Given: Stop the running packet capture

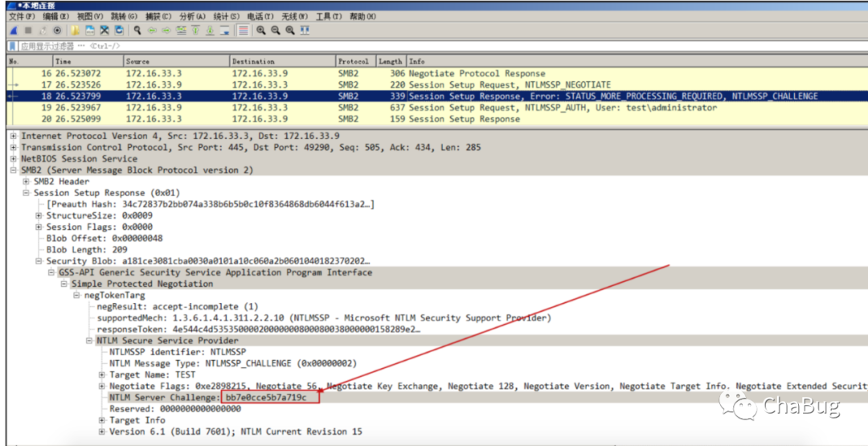Looking at the screenshot, I should (28, 31).
